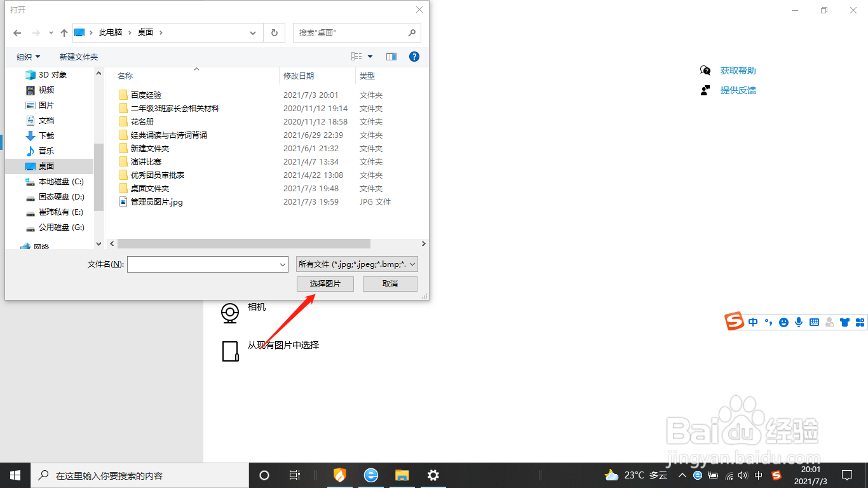
Task: Click the horizontal scrollbar of file list
Action: pyautogui.click(x=244, y=244)
